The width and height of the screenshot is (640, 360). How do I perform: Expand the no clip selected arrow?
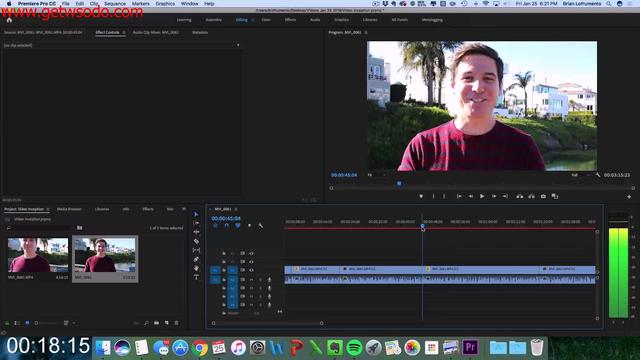coord(238,45)
